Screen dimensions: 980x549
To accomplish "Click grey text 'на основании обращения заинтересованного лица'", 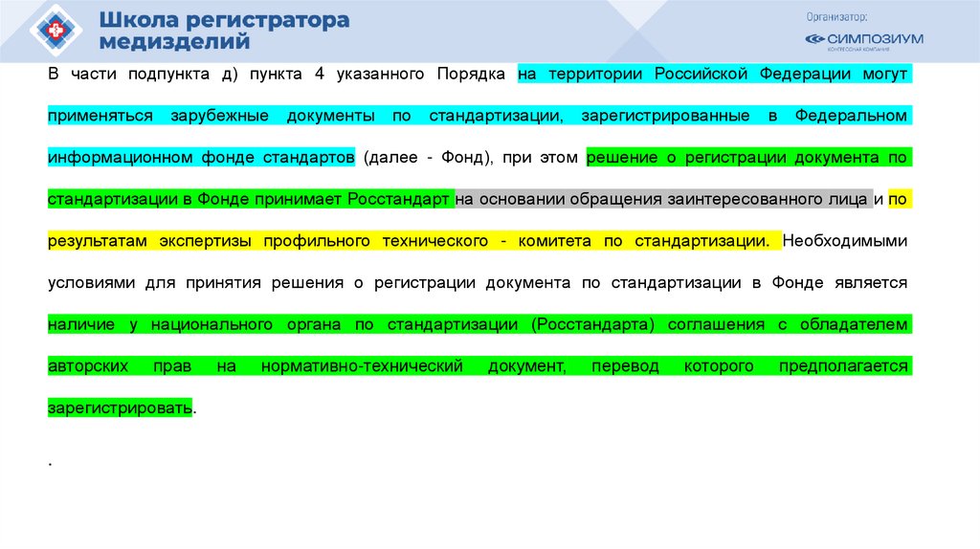I will [x=663, y=199].
